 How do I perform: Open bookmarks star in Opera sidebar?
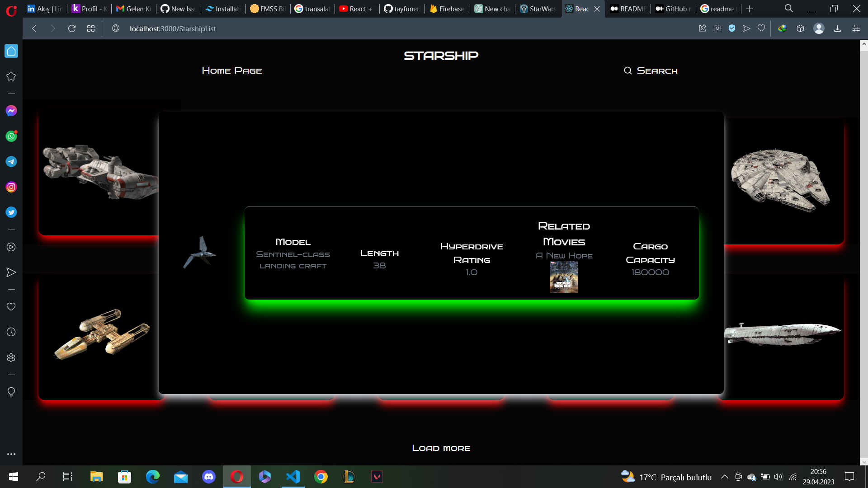(11, 76)
